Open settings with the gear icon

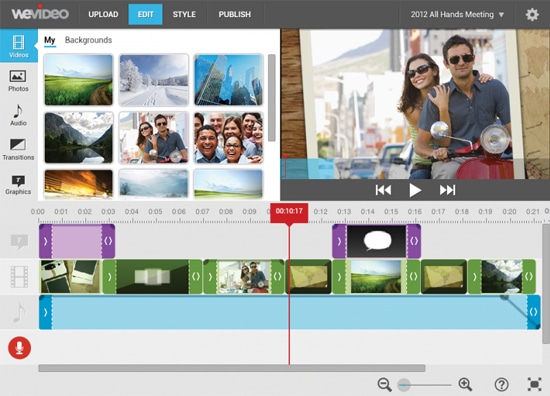(532, 14)
